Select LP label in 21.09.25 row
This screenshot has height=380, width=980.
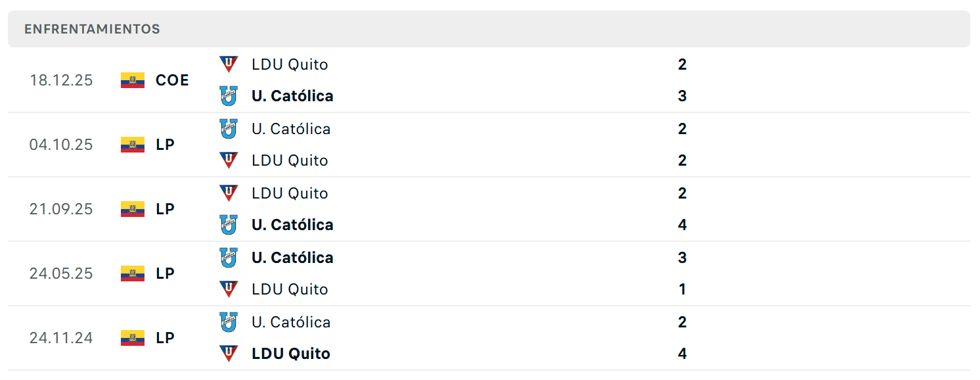165,209
